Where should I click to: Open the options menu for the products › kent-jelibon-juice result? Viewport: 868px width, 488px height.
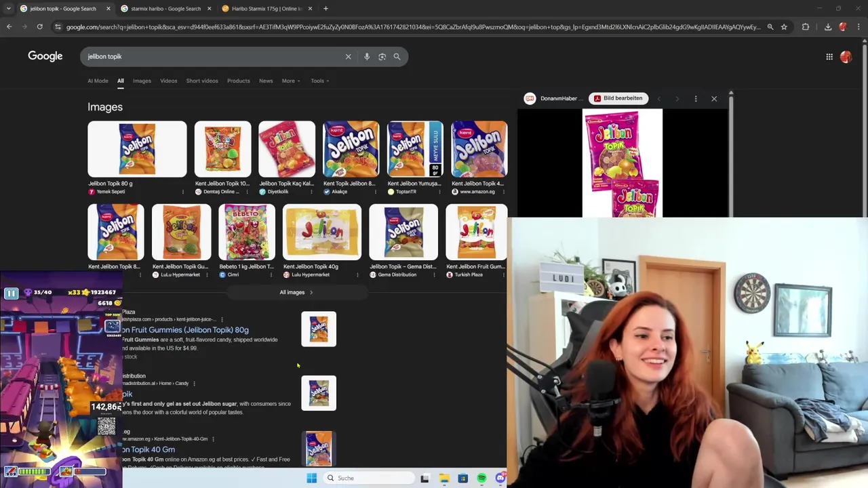(x=222, y=320)
